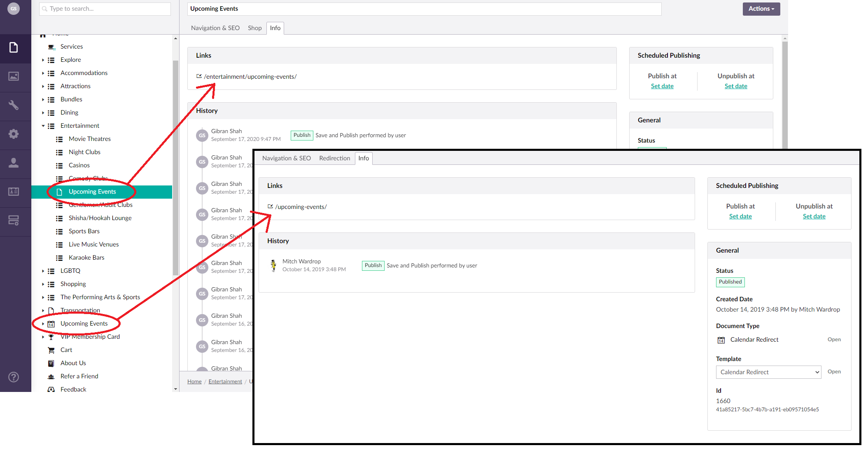Image resolution: width=868 pixels, height=455 pixels.
Task: Click the About Us book icon
Action: [51, 364]
